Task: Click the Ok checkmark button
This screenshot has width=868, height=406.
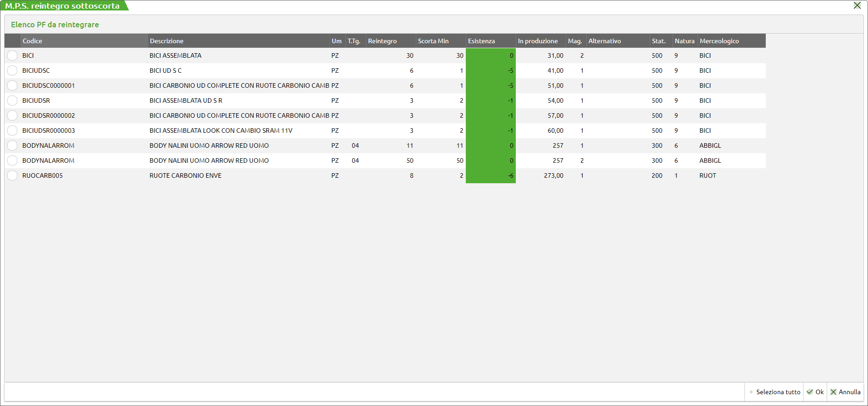Action: [815, 392]
